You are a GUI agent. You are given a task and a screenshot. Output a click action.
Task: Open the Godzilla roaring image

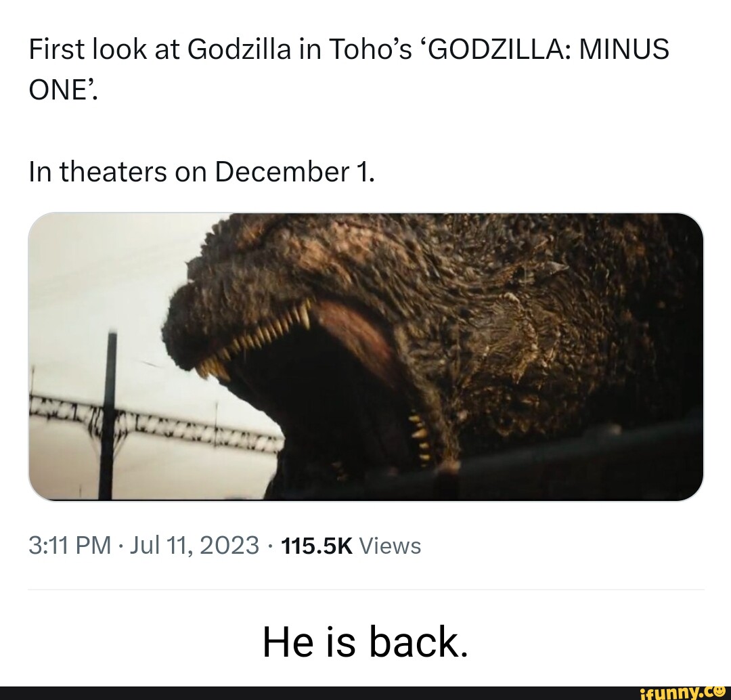[x=365, y=357]
